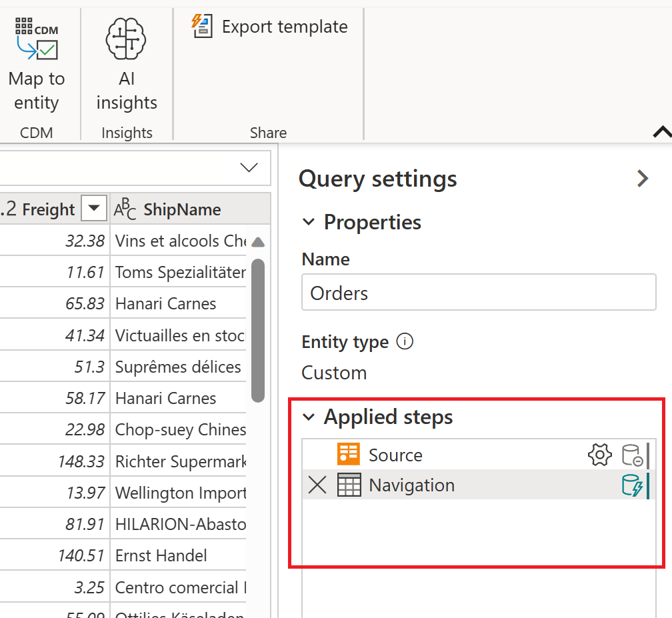Image resolution: width=672 pixels, height=618 pixels.
Task: Collapse the ribbon with the chevron
Action: 663,132
